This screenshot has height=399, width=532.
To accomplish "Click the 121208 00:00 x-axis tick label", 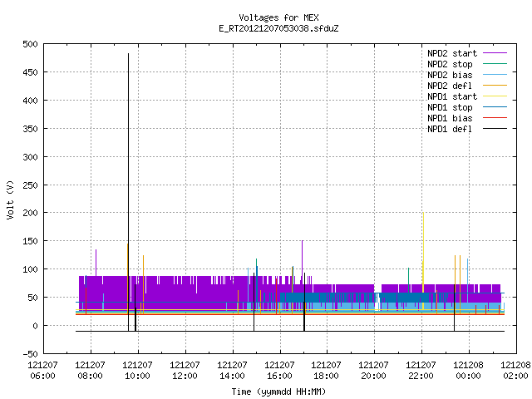I will (x=468, y=370).
